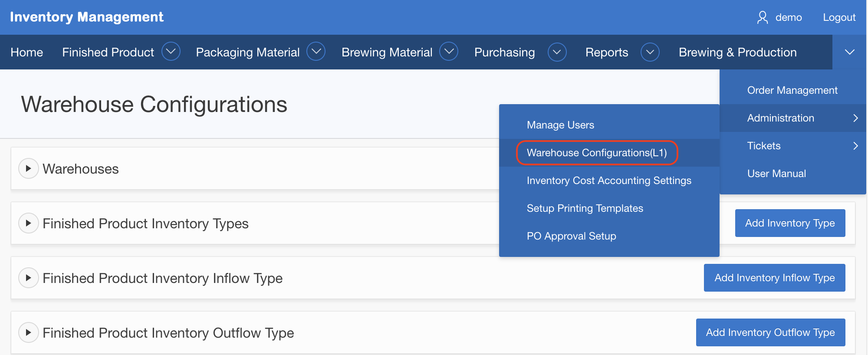
Task: Go to the Home navigation item
Action: 27,52
